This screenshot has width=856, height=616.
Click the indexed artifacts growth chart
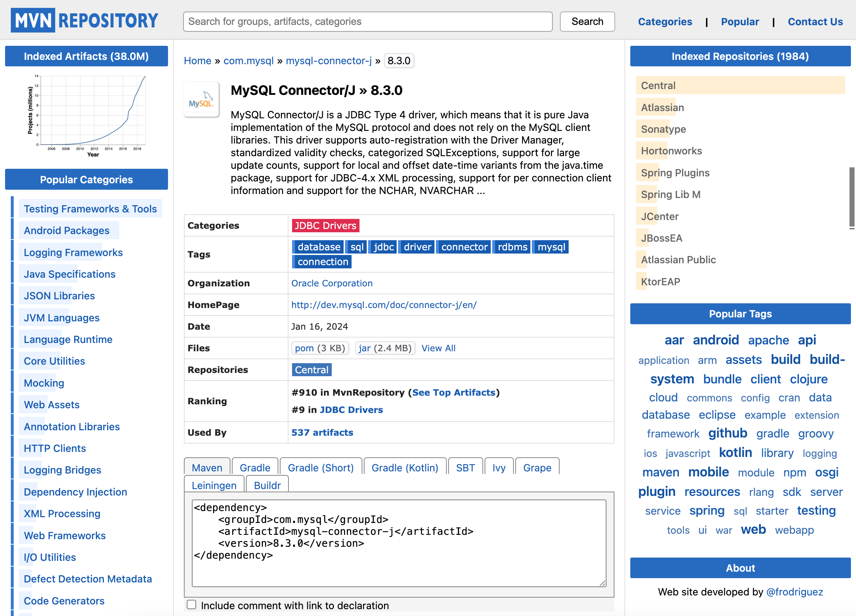(87, 114)
